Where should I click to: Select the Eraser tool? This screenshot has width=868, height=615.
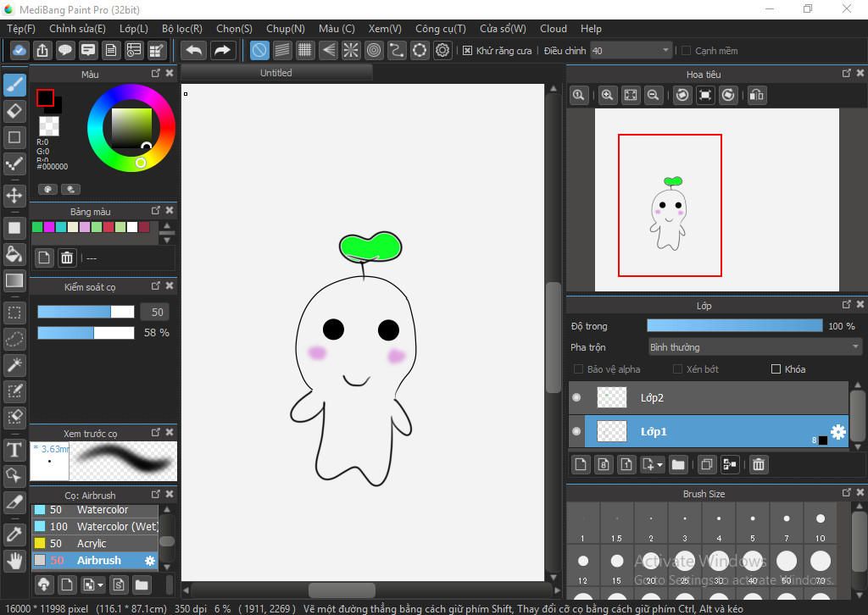[14, 111]
